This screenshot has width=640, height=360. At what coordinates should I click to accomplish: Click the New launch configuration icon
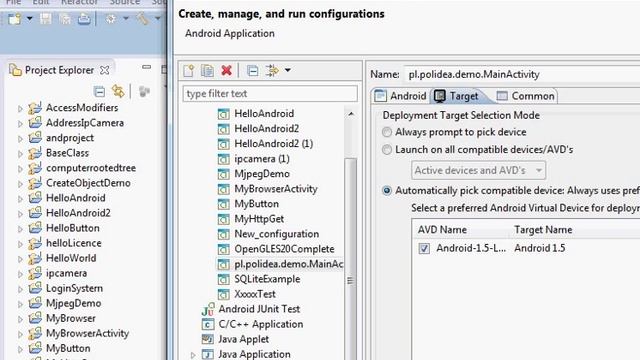coord(189,71)
